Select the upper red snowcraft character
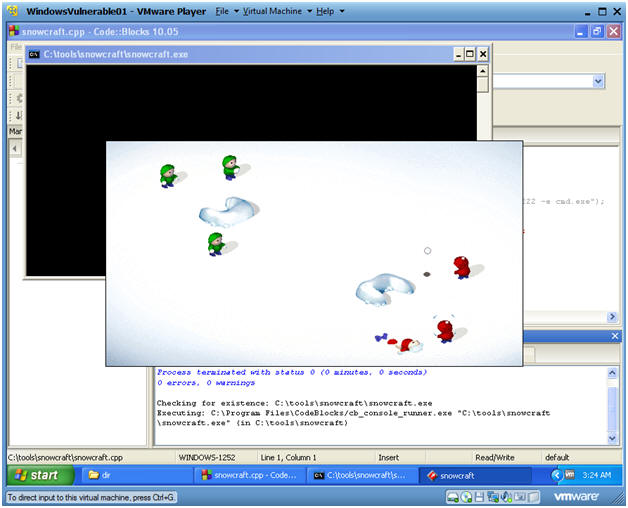 [461, 268]
